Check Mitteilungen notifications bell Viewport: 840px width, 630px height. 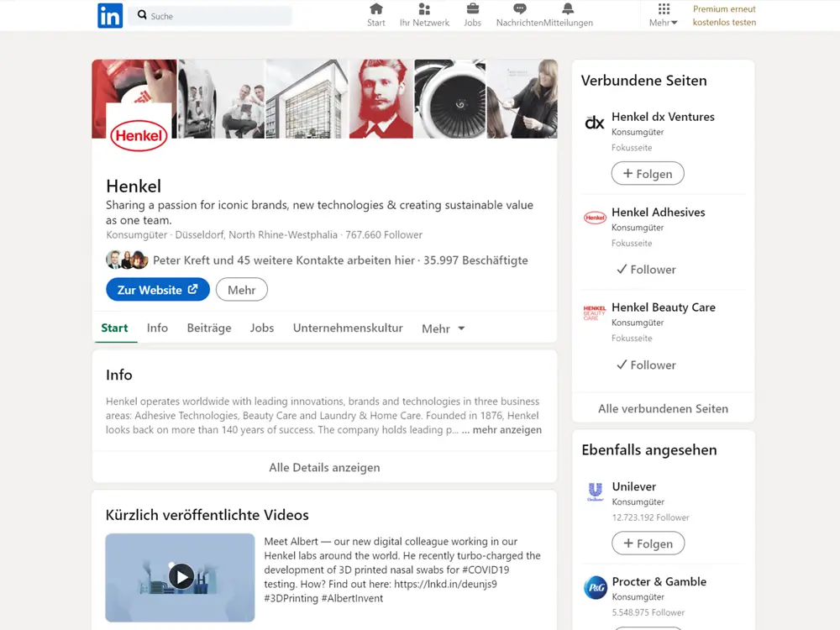point(569,10)
